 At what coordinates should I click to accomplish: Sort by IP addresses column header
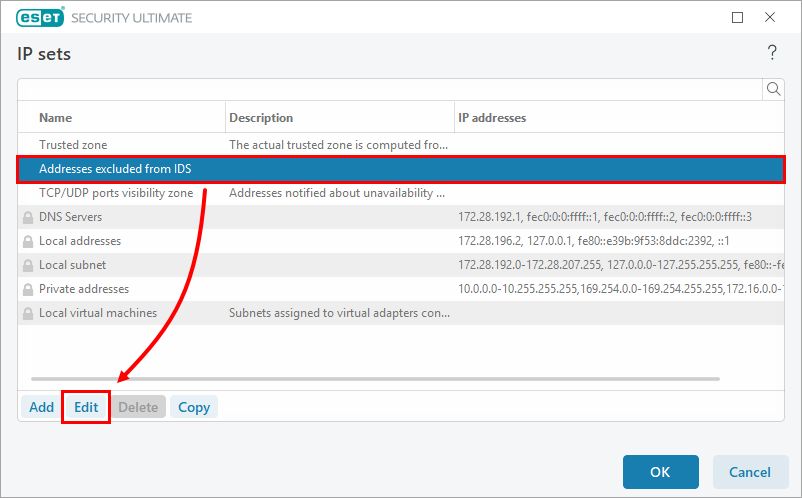492,118
